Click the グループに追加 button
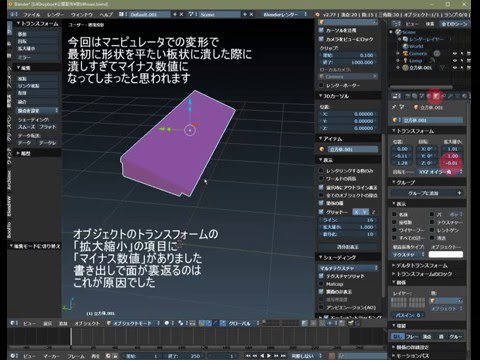The image size is (480, 360). click(x=427, y=193)
